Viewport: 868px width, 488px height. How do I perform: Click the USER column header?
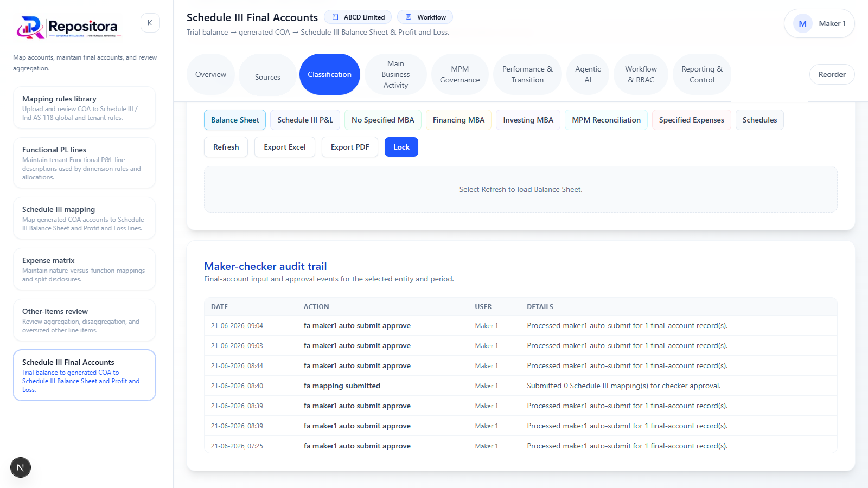click(483, 307)
